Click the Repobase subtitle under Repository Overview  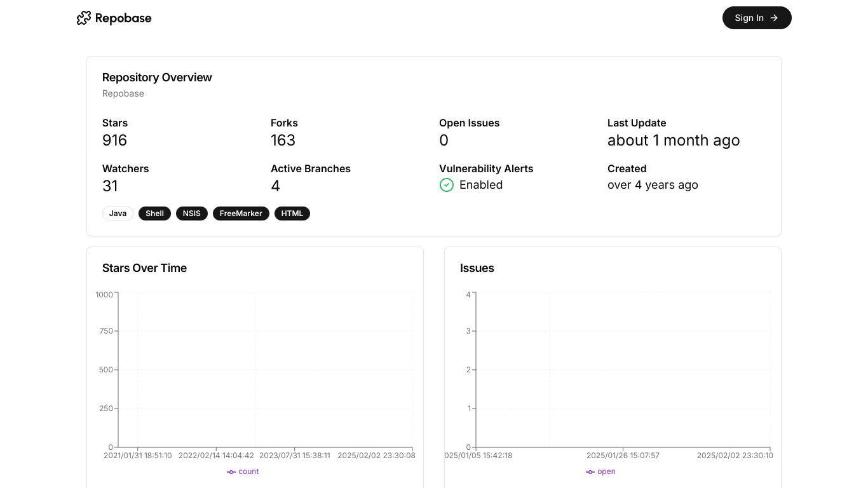pyautogui.click(x=123, y=93)
